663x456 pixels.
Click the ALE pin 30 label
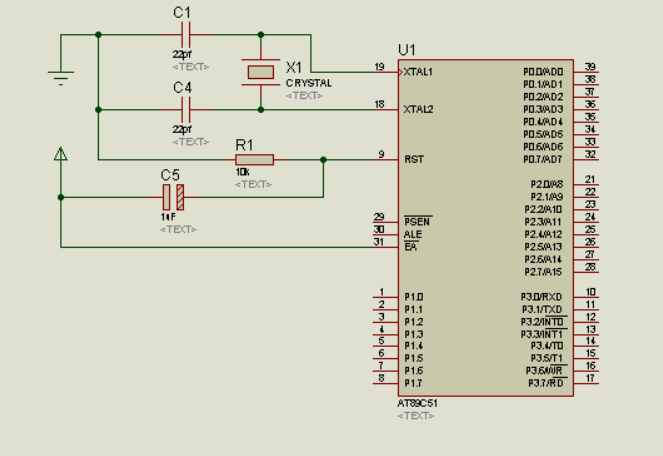pyautogui.click(x=413, y=234)
